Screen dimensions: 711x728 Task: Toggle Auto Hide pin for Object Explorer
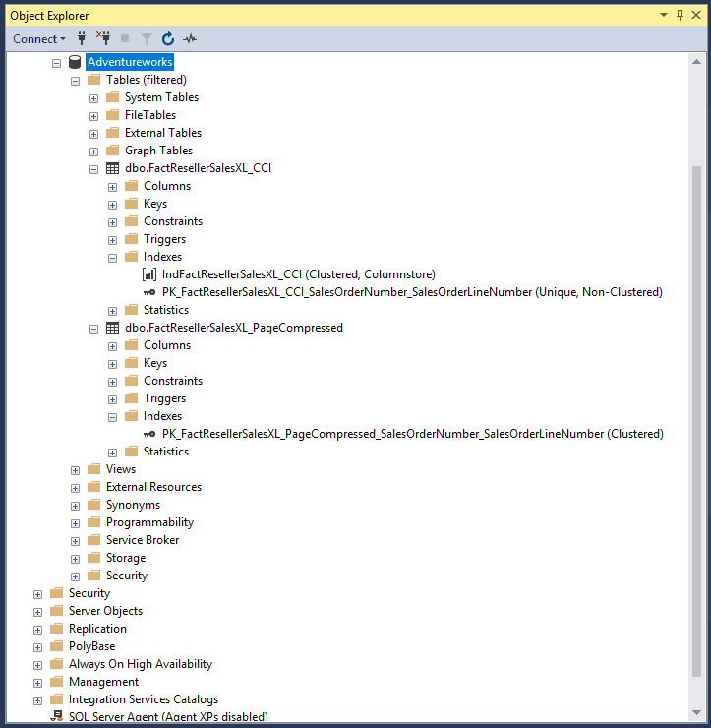pyautogui.click(x=680, y=15)
